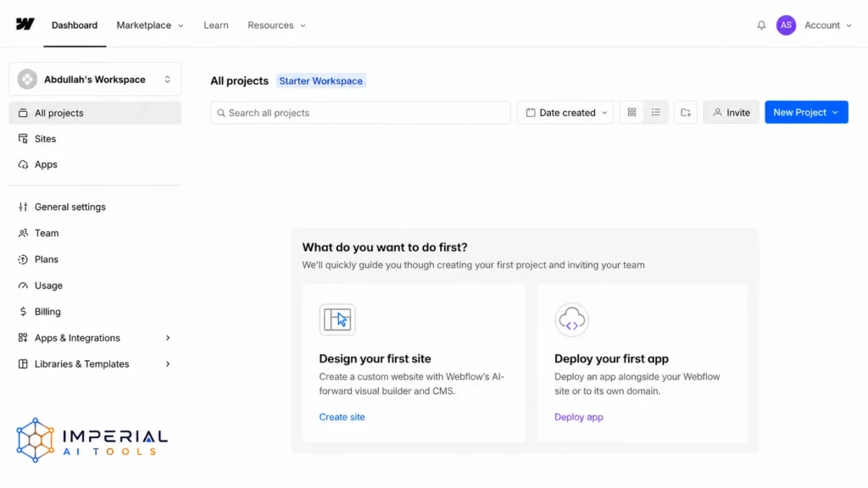Click the Libraries & Templates icon
The width and height of the screenshot is (868, 488).
pos(23,364)
